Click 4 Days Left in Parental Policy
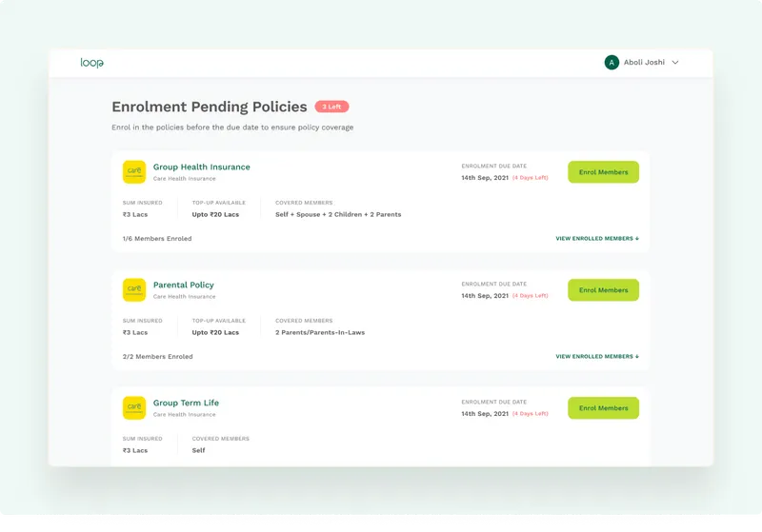762x532 pixels. coord(531,296)
